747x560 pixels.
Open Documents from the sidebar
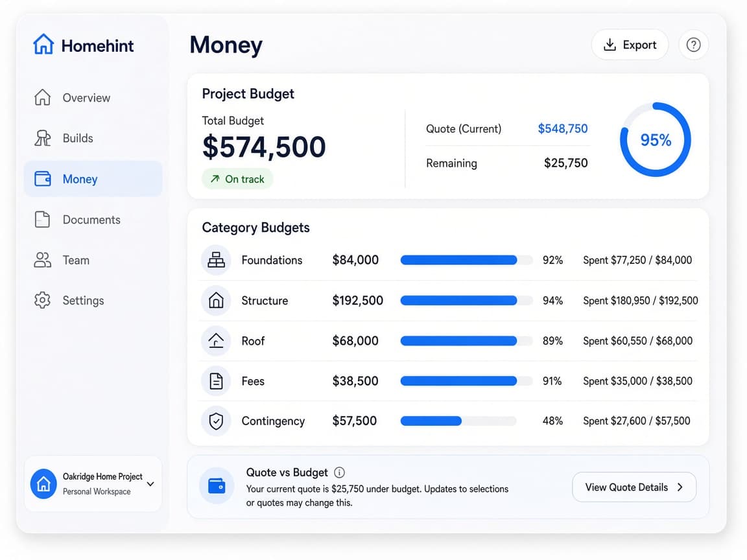pyautogui.click(x=93, y=220)
